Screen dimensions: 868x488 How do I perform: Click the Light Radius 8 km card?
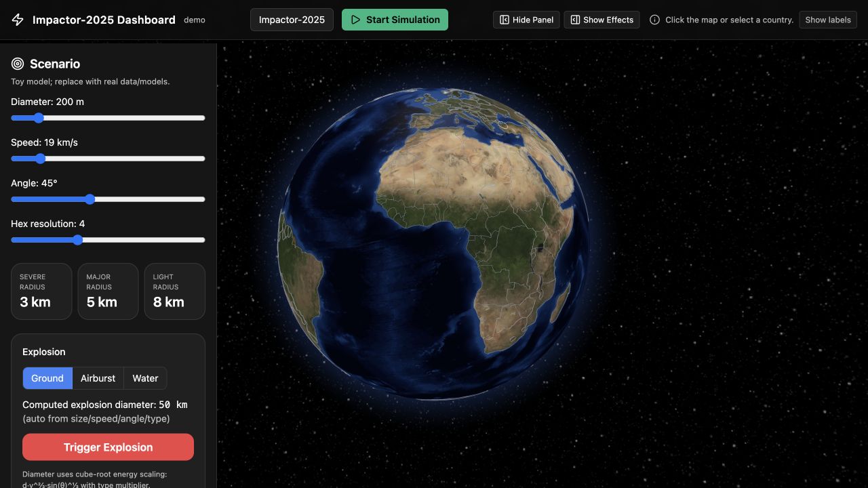(175, 291)
